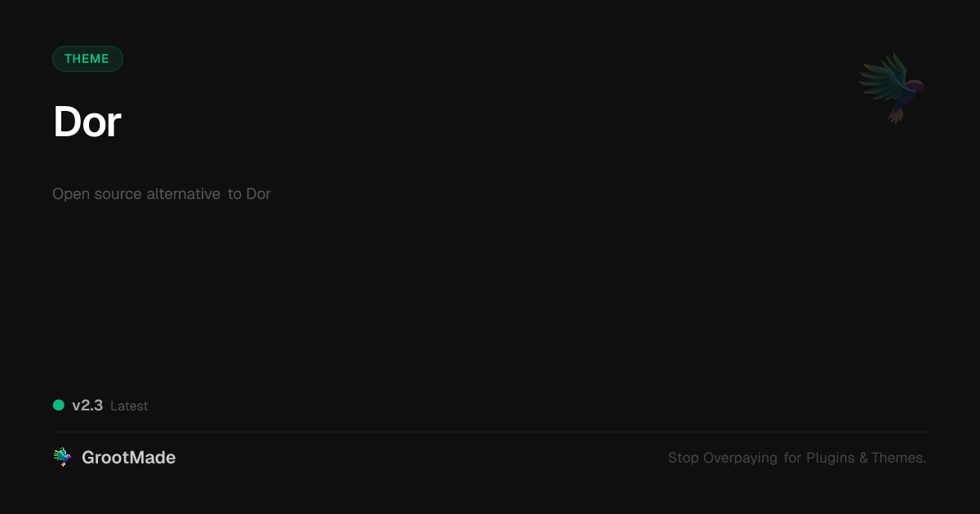The width and height of the screenshot is (980, 514).
Task: Click the small GrootMade bird icon
Action: click(62, 457)
